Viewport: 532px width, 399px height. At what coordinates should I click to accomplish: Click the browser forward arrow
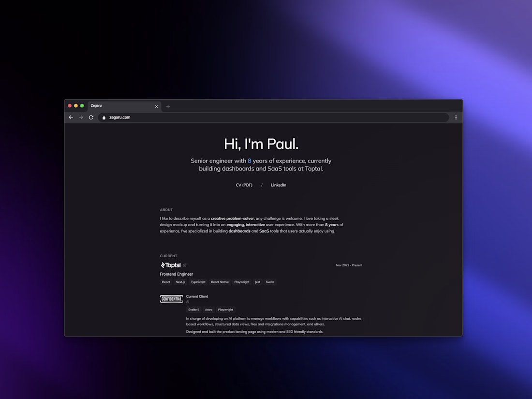click(x=81, y=118)
